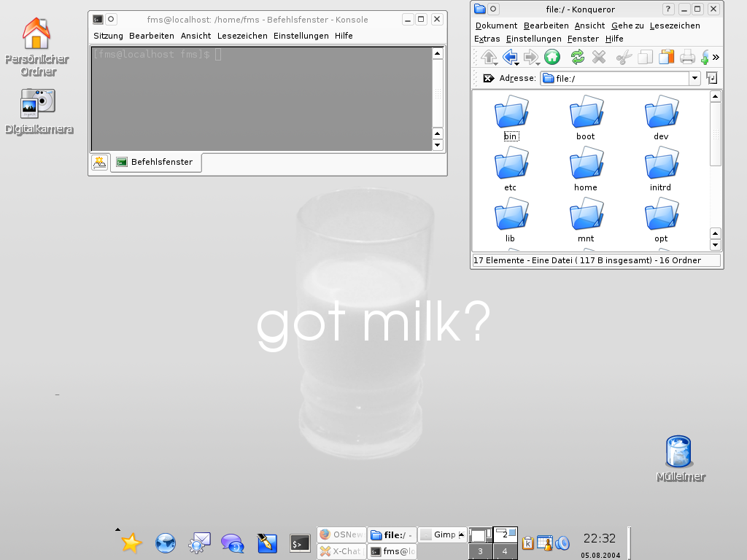The image size is (747, 560).
Task: Expand taskbar window list arrow
Action: pyautogui.click(x=461, y=534)
